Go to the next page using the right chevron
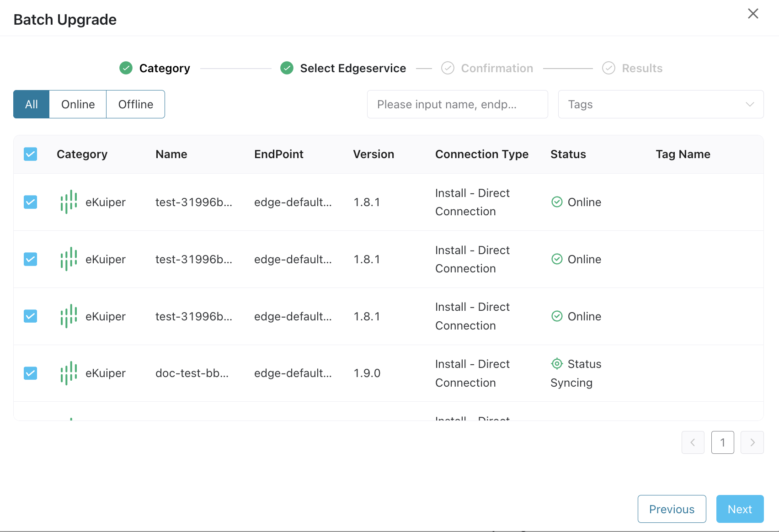Image resolution: width=779 pixels, height=532 pixels. 752,442
